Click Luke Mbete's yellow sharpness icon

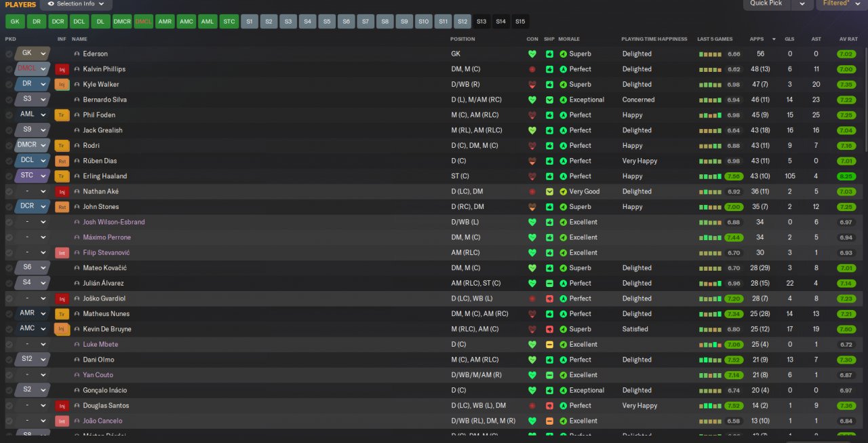(x=549, y=345)
